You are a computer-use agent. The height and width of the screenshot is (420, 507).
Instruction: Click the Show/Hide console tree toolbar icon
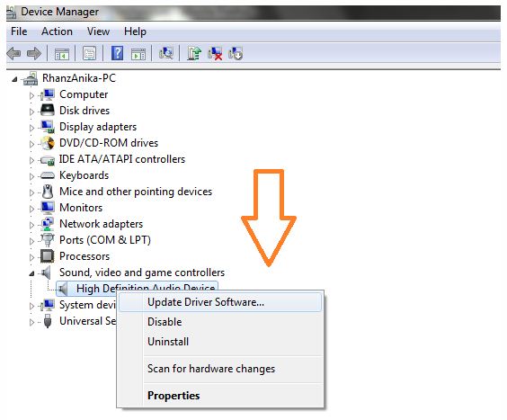pyautogui.click(x=61, y=54)
